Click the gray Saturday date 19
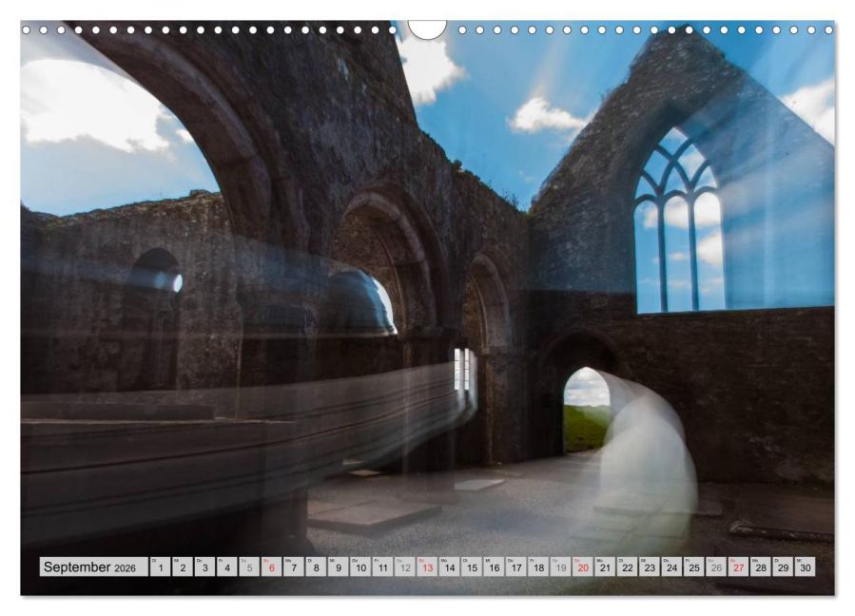 click(561, 568)
